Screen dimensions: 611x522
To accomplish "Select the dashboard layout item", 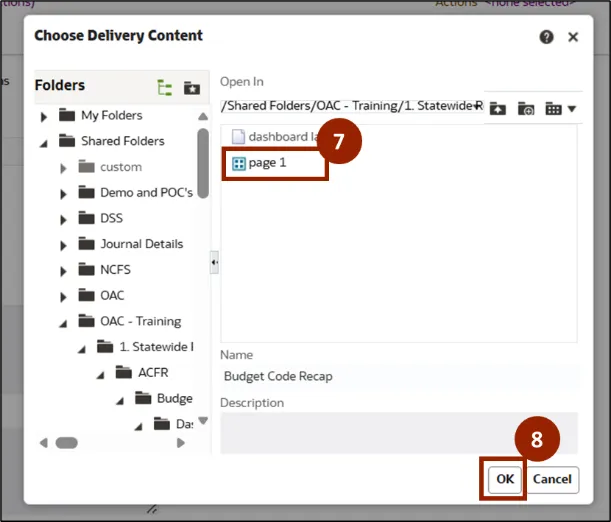I will 275,137.
